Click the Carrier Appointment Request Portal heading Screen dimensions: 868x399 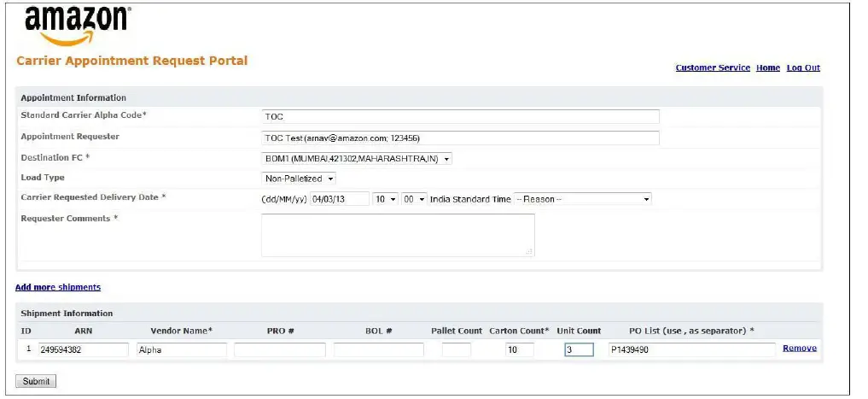click(x=132, y=61)
